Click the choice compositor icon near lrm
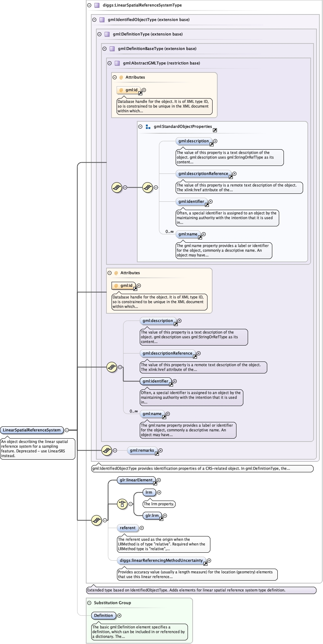Screen dimensions: 323x644 point(122,504)
